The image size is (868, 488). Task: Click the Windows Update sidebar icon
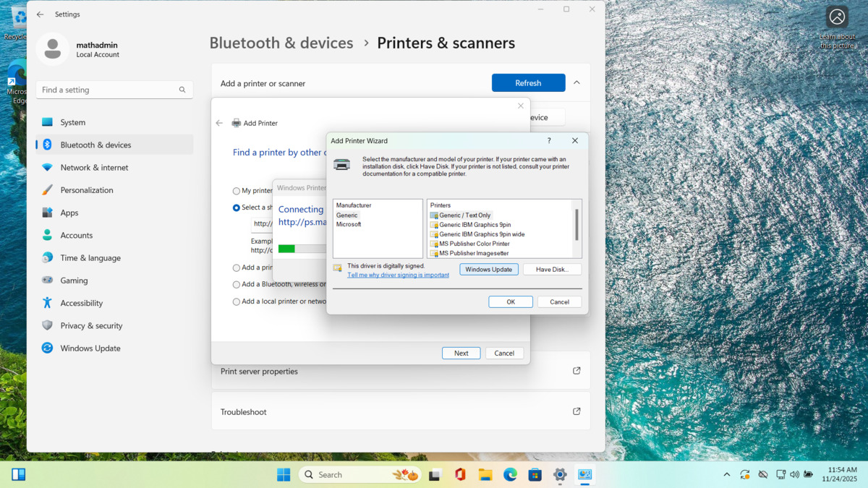point(46,348)
